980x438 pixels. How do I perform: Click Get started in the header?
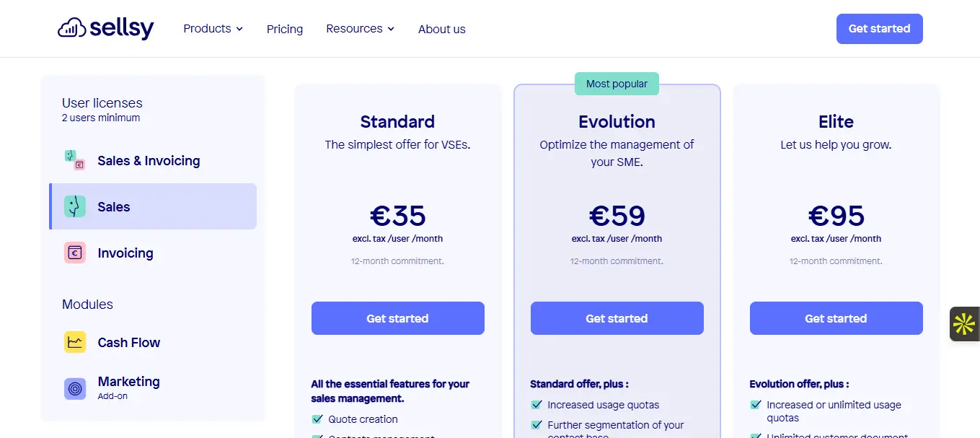tap(879, 29)
